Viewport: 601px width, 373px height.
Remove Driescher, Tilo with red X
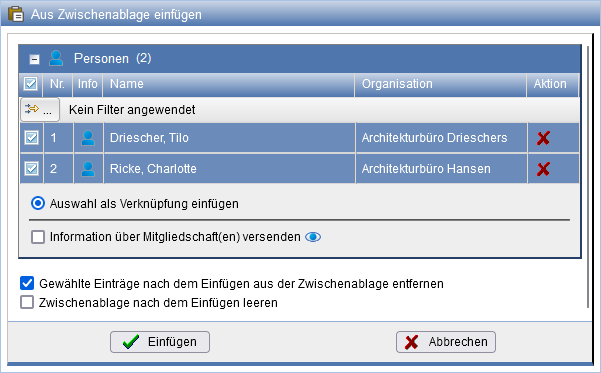point(544,138)
